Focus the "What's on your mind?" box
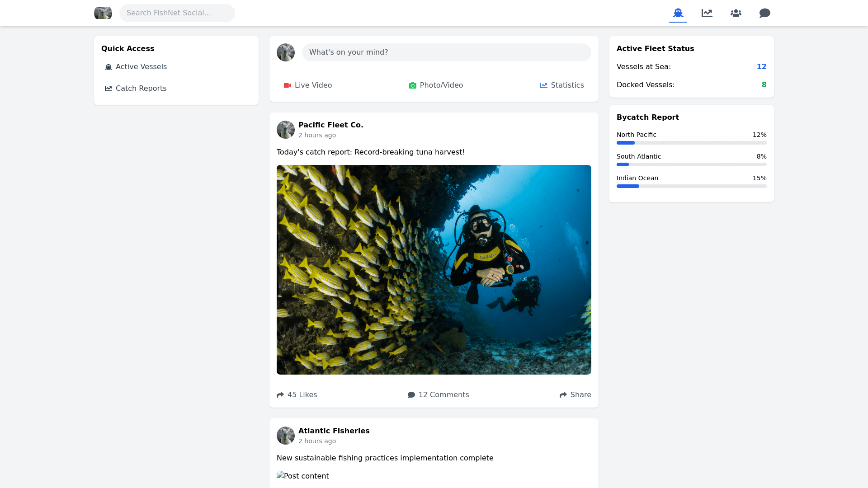The height and width of the screenshot is (488, 868). (446, 52)
